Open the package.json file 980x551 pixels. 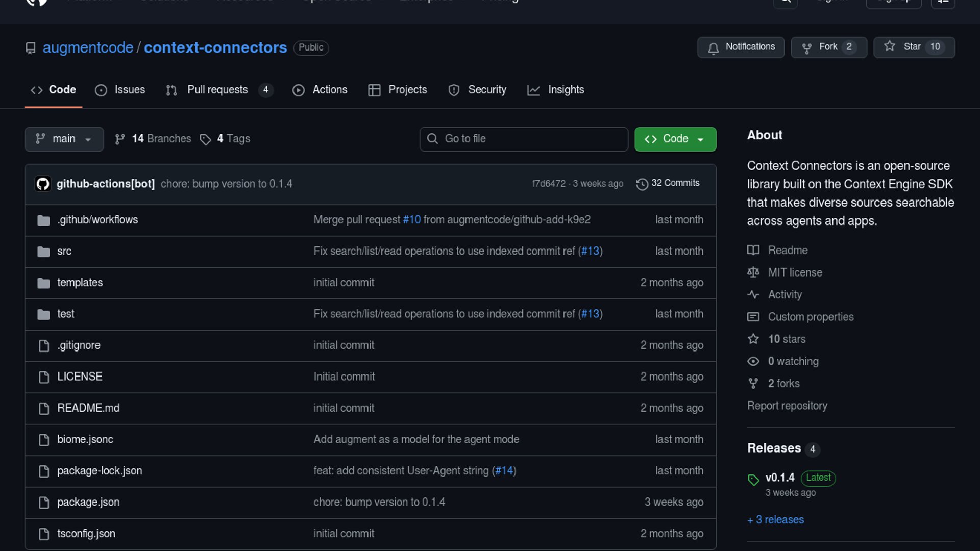tap(88, 502)
